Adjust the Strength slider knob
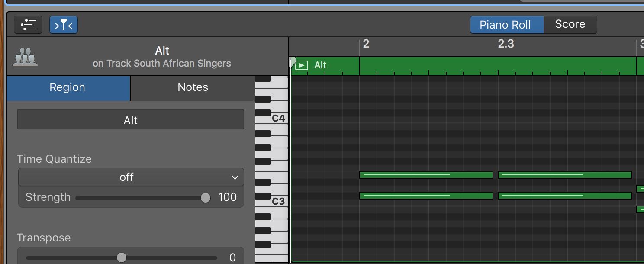This screenshot has width=644, height=264. pos(206,198)
